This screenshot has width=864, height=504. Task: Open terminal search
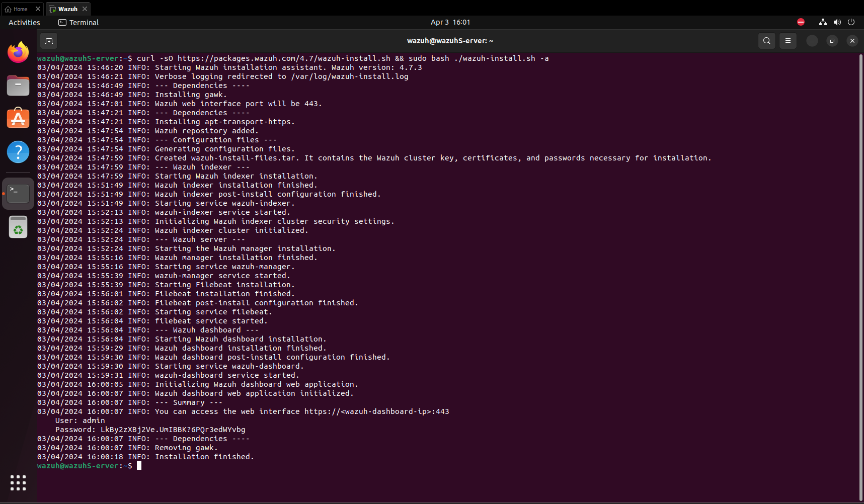(x=766, y=41)
